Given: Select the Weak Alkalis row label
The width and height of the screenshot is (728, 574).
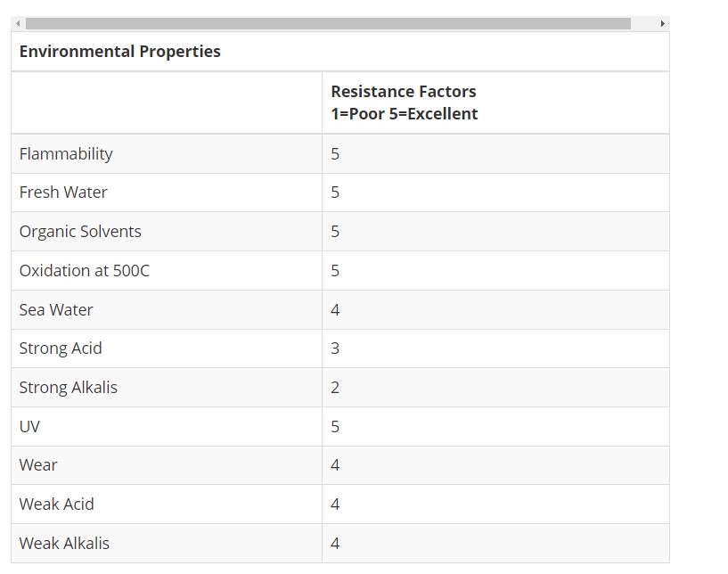Looking at the screenshot, I should tap(64, 544).
